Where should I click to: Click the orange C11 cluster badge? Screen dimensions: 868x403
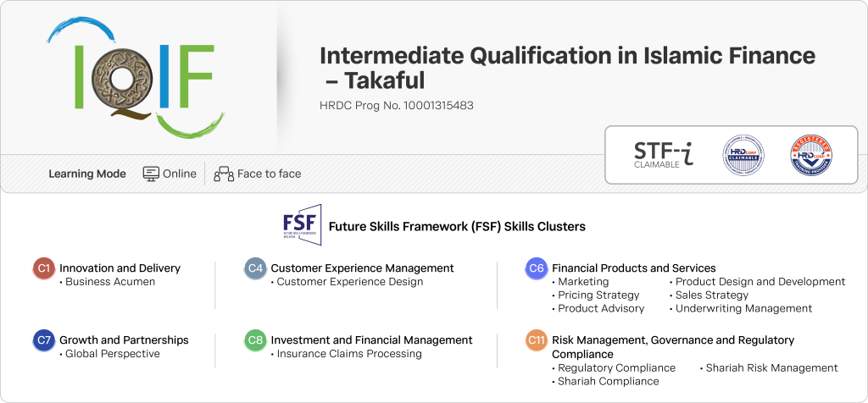click(x=537, y=340)
